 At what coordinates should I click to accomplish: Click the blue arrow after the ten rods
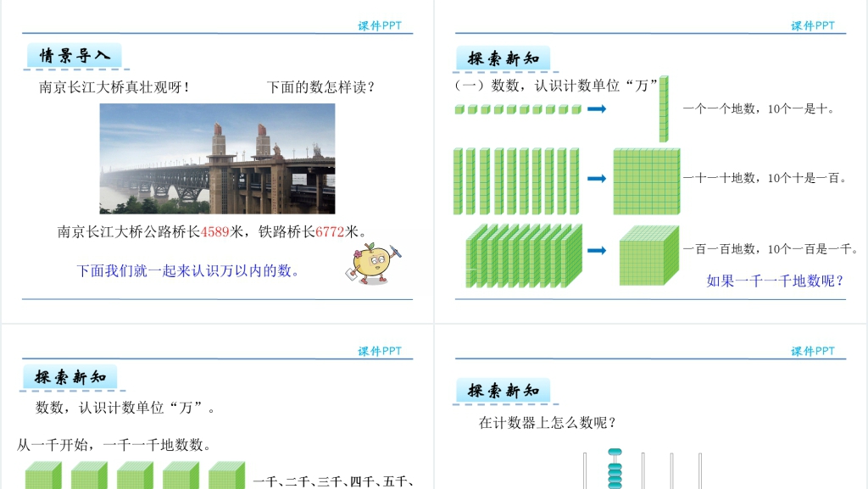coord(596,178)
